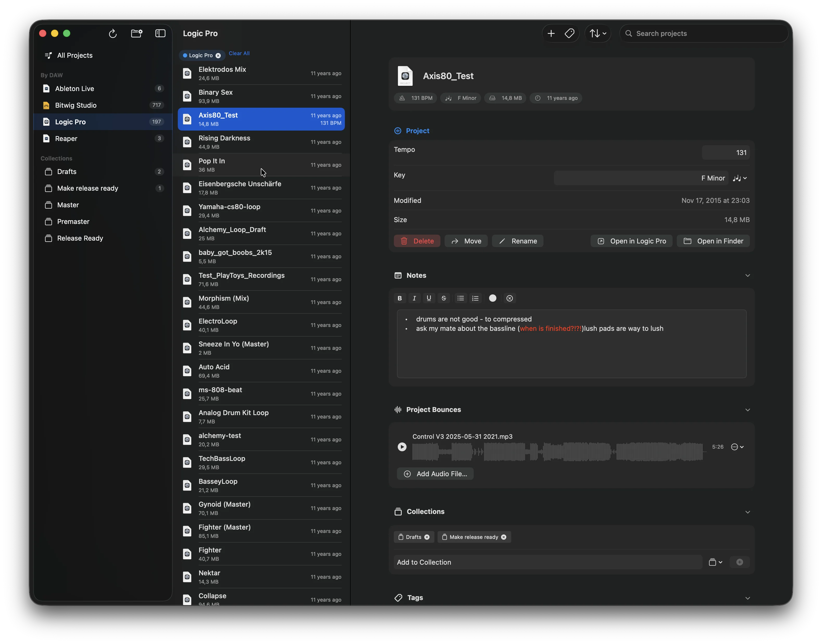Select Logic Pro in sidebar
822x644 pixels.
tap(103, 122)
